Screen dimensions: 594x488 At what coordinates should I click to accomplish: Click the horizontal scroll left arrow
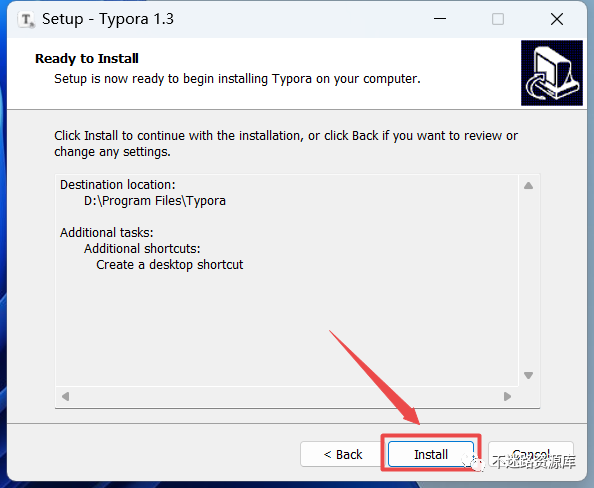tap(65, 396)
